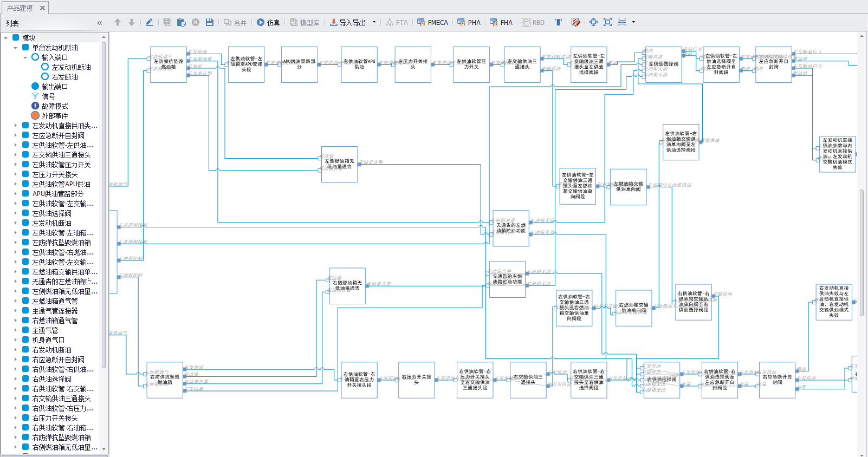Open the FMECA analysis tool
The width and height of the screenshot is (868, 457).
(432, 22)
